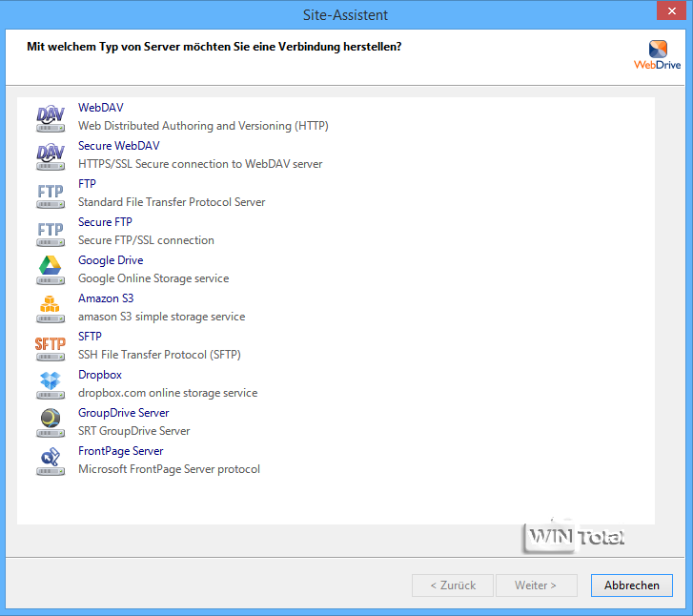
Task: Click the WebDrive logo
Action: pos(657,55)
